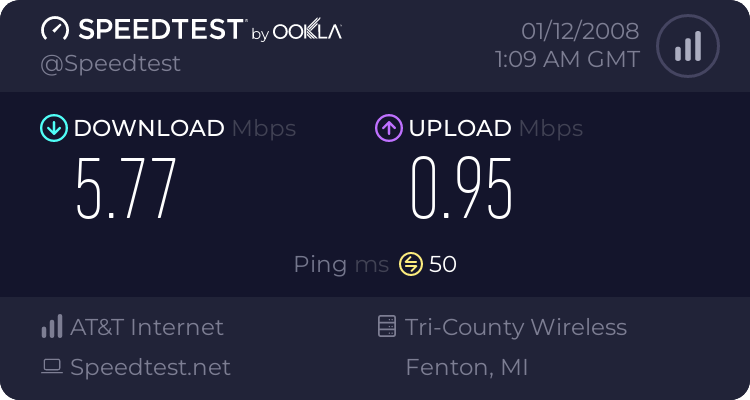Image resolution: width=750 pixels, height=400 pixels.
Task: Open the @Speedtest handle link
Action: [x=110, y=64]
